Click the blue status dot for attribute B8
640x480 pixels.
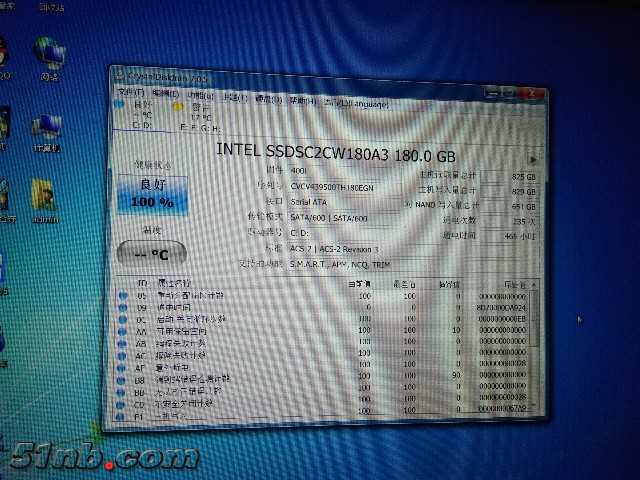point(120,378)
